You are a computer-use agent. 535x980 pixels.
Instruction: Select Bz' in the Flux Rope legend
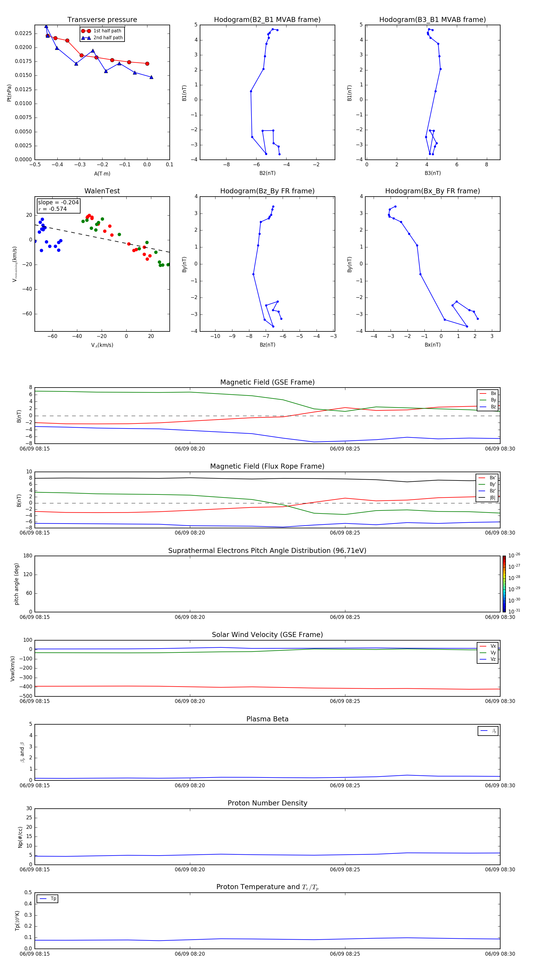coord(487,491)
